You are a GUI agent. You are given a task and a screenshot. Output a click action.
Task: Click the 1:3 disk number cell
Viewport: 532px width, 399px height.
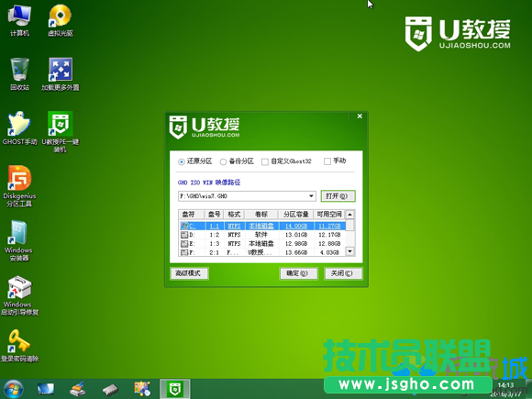click(215, 244)
